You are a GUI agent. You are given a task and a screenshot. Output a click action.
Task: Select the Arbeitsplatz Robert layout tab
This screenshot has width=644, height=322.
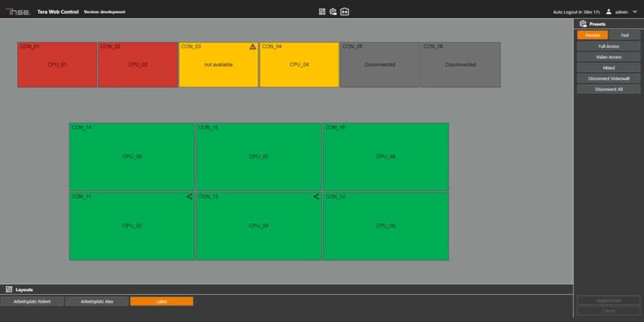[x=32, y=301]
